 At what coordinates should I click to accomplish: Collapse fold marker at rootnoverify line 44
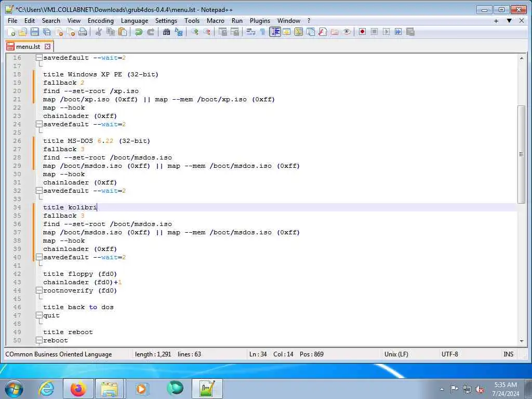click(39, 290)
